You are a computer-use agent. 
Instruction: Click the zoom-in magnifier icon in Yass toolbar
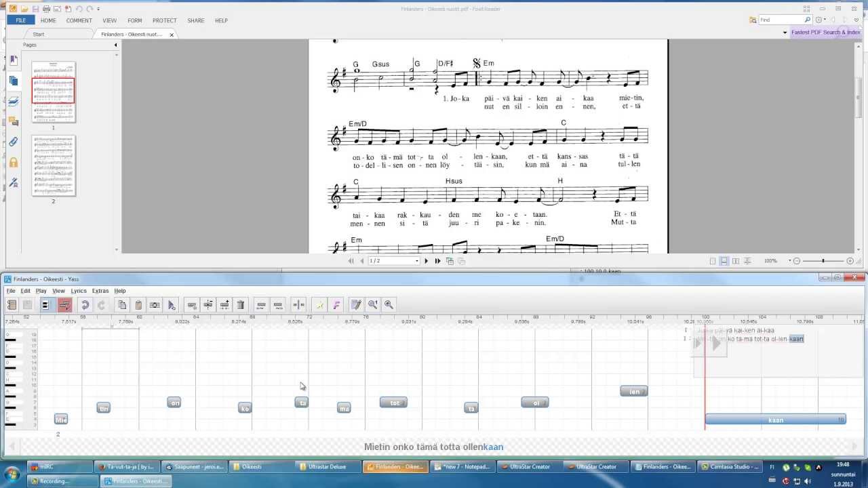click(x=389, y=305)
